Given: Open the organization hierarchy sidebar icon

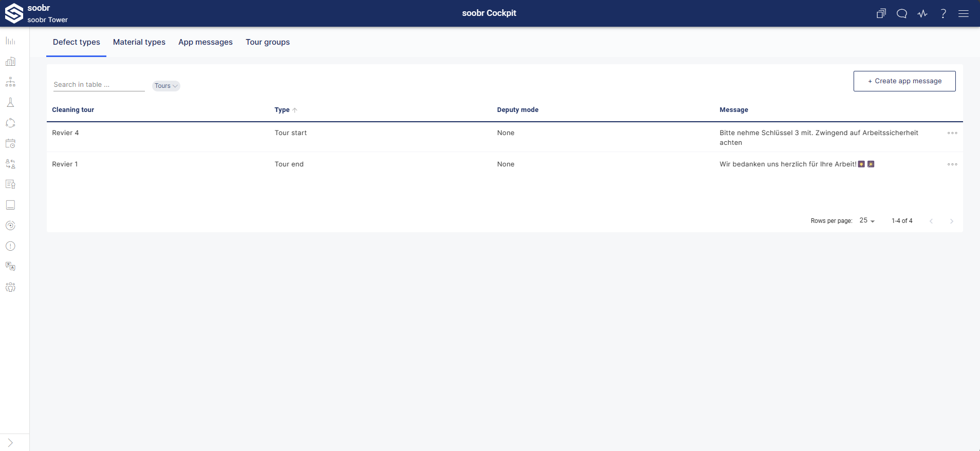Looking at the screenshot, I should (x=10, y=82).
